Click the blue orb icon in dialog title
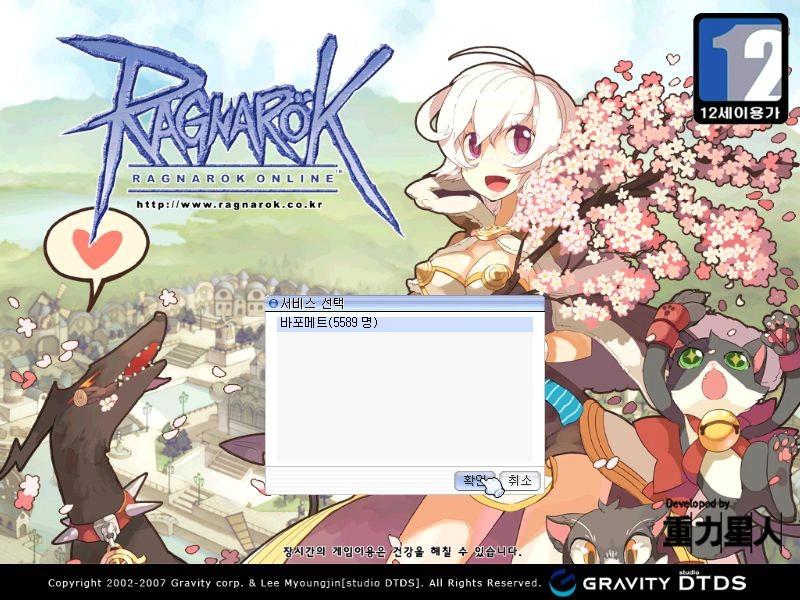 [273, 304]
